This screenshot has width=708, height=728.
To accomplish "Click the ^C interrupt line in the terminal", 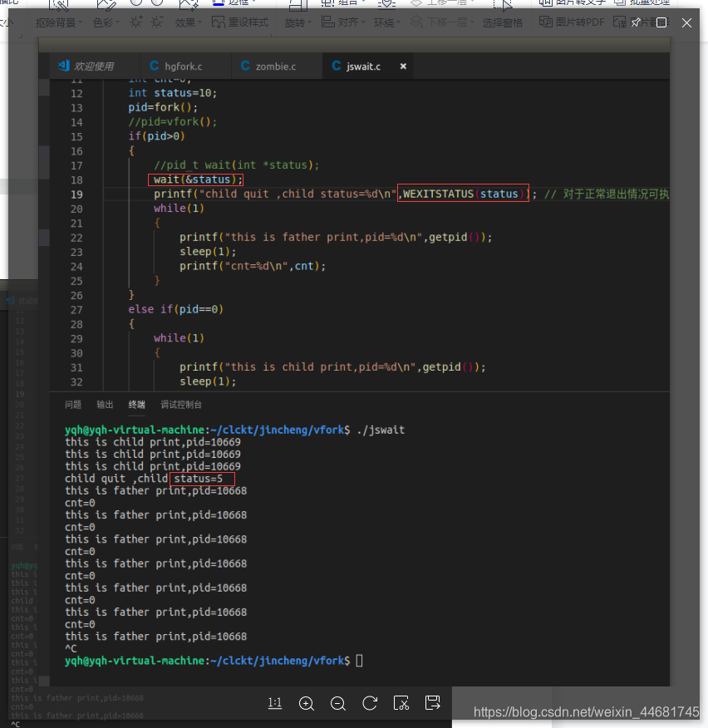I will pyautogui.click(x=71, y=648).
